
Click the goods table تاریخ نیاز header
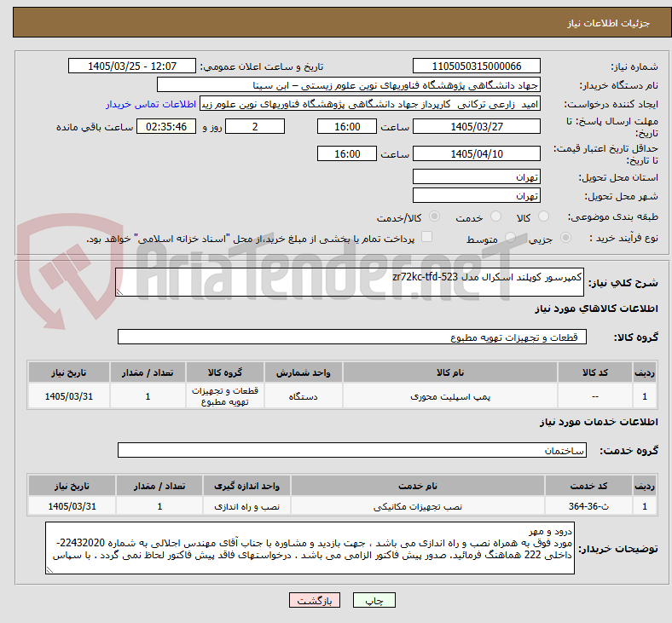click(x=69, y=372)
